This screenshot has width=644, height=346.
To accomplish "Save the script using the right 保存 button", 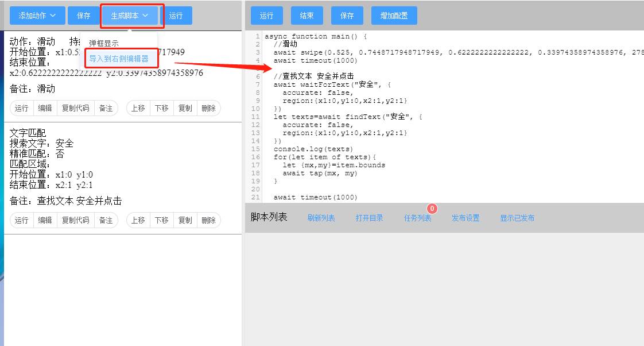I will (x=347, y=16).
